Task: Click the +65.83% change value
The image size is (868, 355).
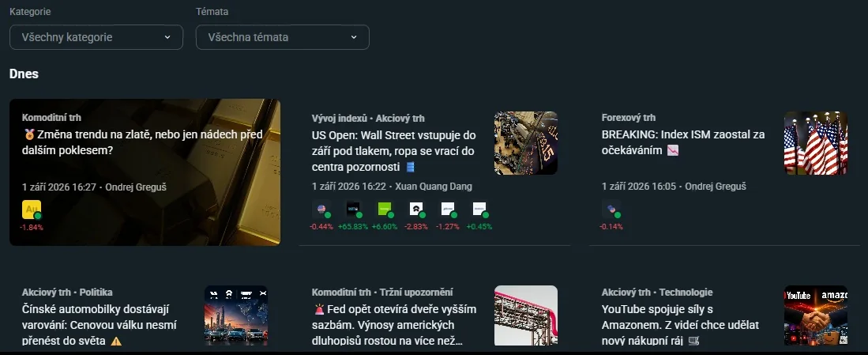Action: [352, 226]
